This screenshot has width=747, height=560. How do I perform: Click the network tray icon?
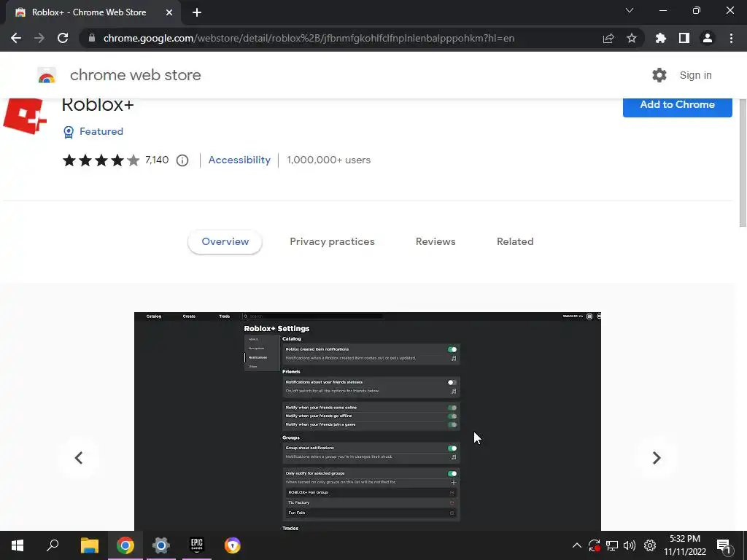click(x=612, y=545)
